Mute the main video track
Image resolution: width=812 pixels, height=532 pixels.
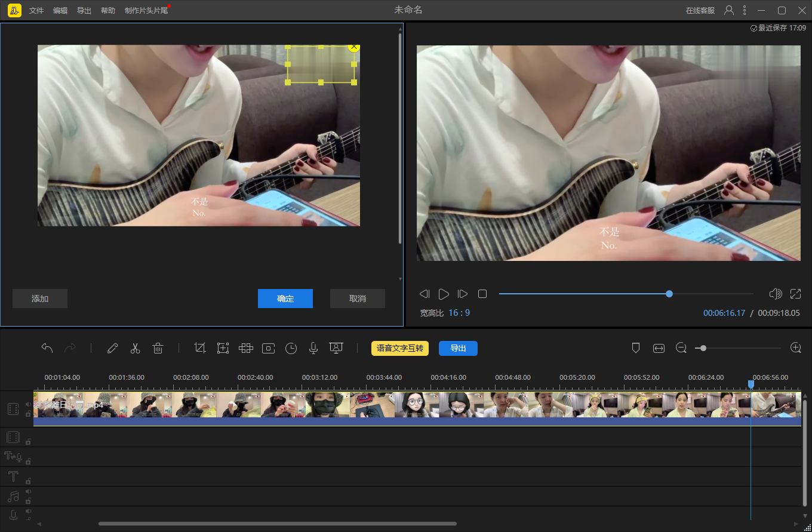28,404
